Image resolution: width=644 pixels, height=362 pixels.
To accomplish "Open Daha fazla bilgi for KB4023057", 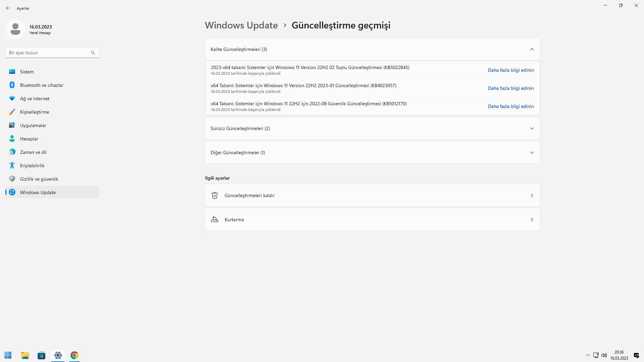I will pyautogui.click(x=511, y=88).
